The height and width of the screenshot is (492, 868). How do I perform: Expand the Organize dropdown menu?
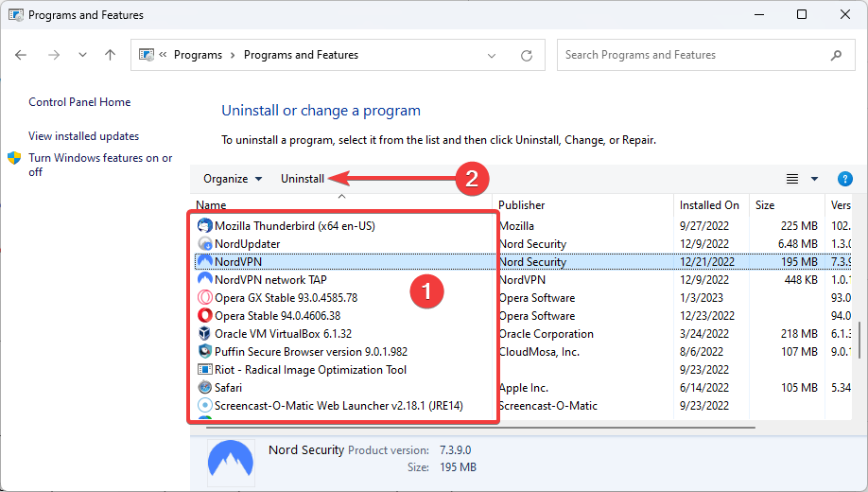click(233, 179)
